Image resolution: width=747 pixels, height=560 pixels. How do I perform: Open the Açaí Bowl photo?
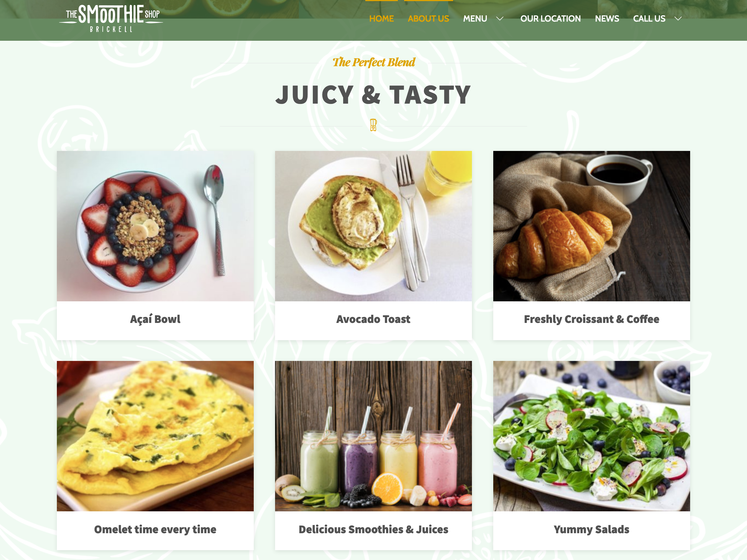point(155,226)
